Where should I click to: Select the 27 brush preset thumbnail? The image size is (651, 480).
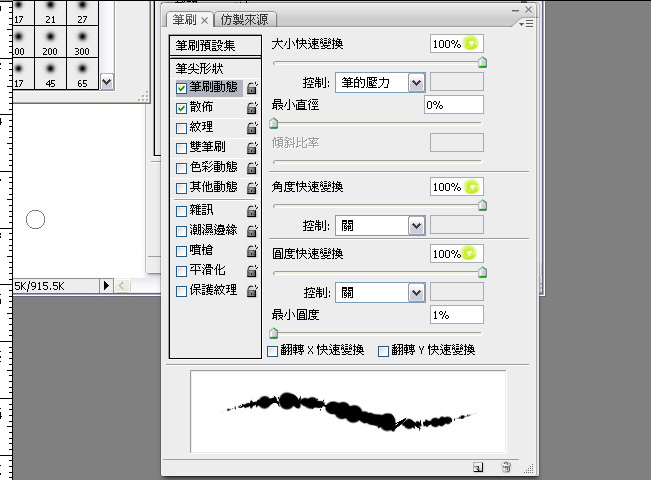coord(83,12)
